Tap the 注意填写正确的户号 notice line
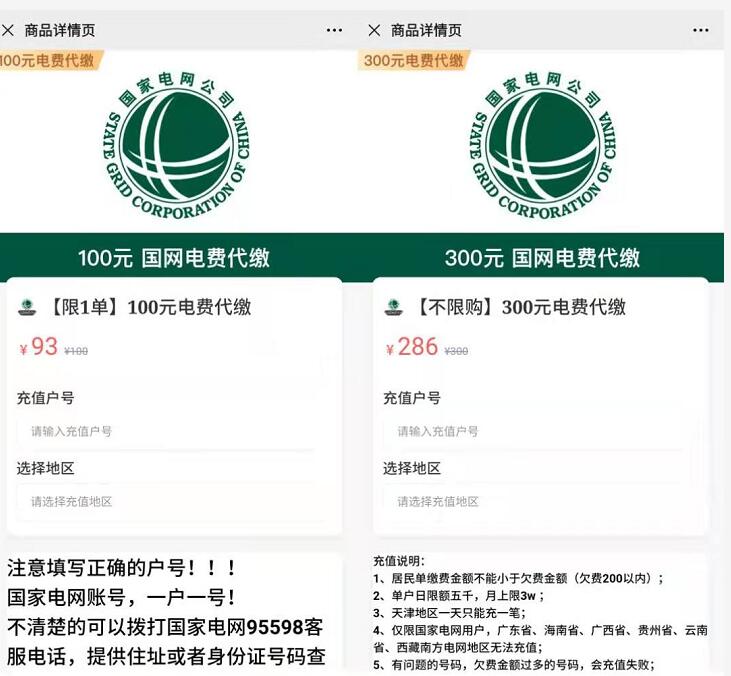The height and width of the screenshot is (676, 731). tap(121, 568)
